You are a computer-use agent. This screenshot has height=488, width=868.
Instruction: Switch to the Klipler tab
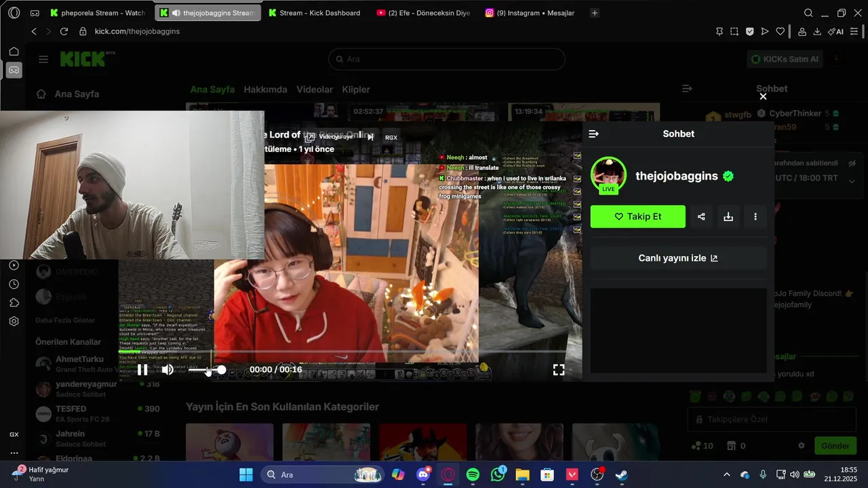356,89
